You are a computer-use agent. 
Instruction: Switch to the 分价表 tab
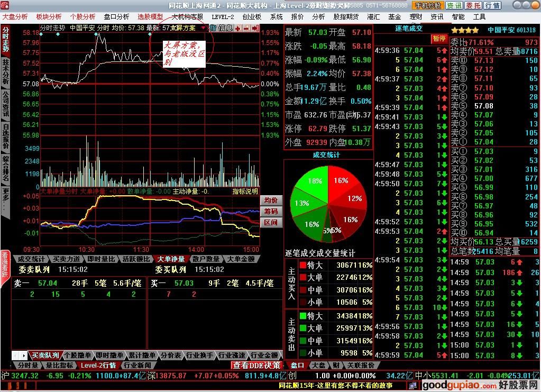tap(171, 355)
